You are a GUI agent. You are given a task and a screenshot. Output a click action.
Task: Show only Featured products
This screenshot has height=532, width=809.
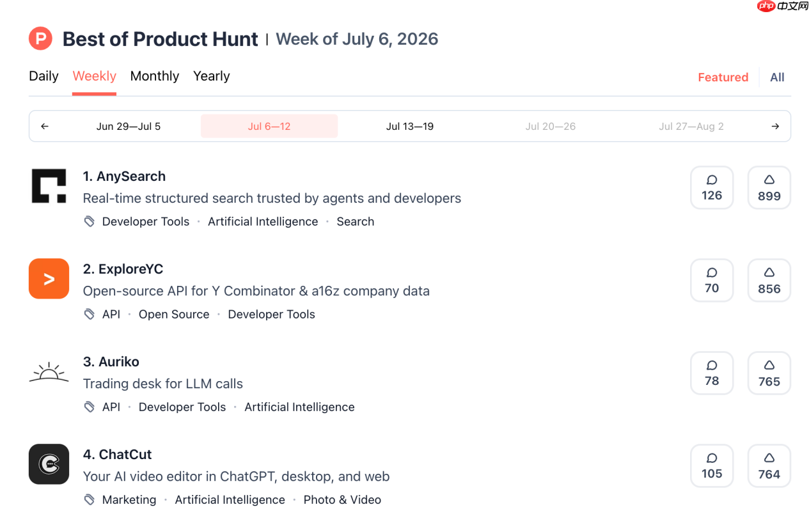pos(723,77)
